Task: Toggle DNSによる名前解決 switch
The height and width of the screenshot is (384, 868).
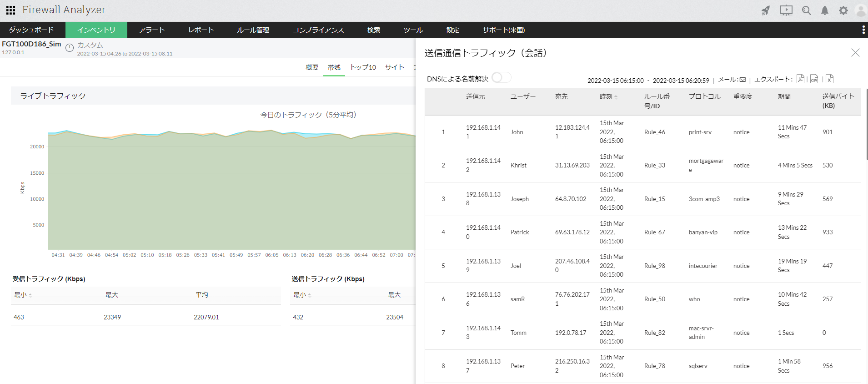Action: click(x=501, y=78)
